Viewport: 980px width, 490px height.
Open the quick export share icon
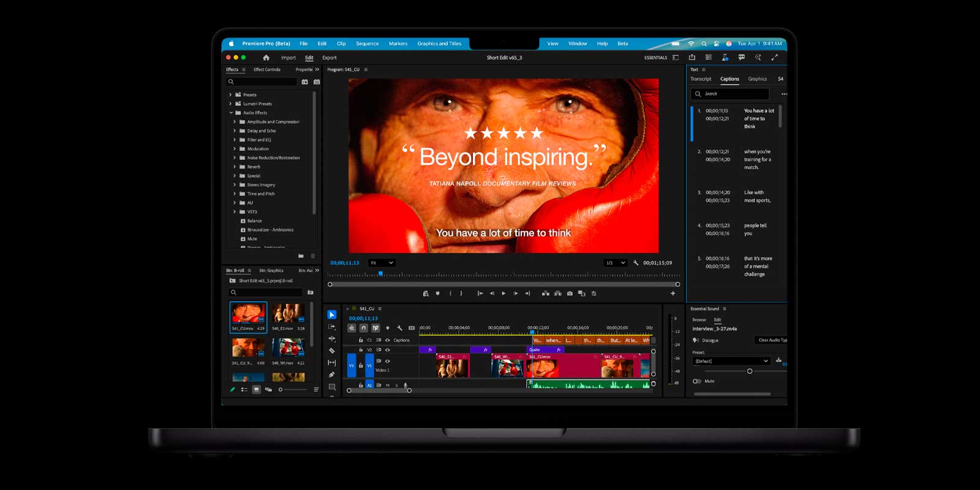[x=692, y=58]
